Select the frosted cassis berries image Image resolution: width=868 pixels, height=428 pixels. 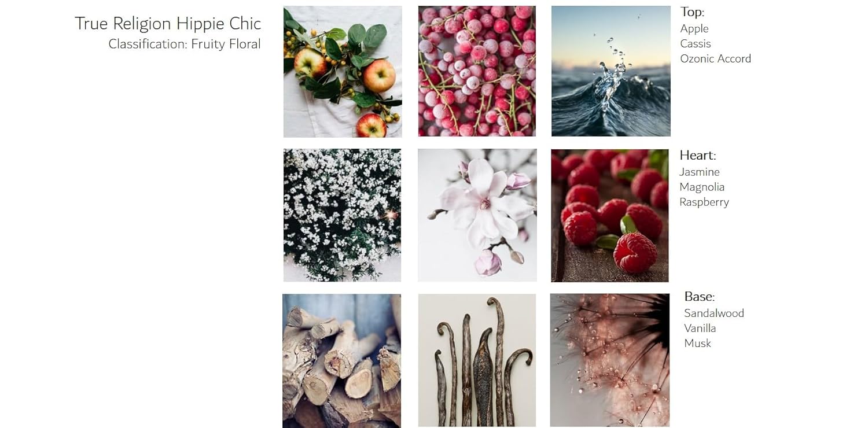pyautogui.click(x=477, y=71)
